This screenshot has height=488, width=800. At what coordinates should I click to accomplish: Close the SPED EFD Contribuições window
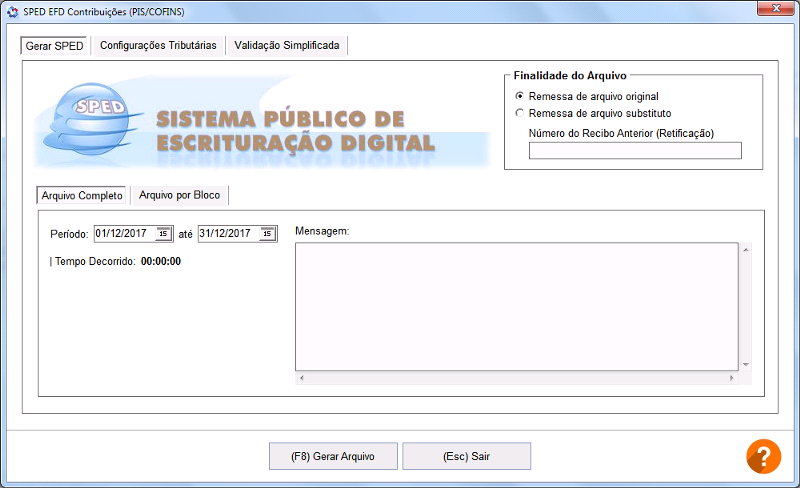point(776,8)
